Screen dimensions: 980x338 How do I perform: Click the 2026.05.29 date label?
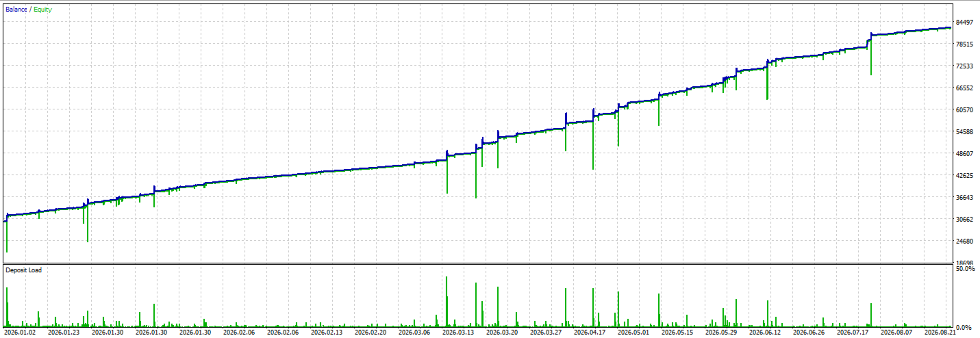pos(721,333)
